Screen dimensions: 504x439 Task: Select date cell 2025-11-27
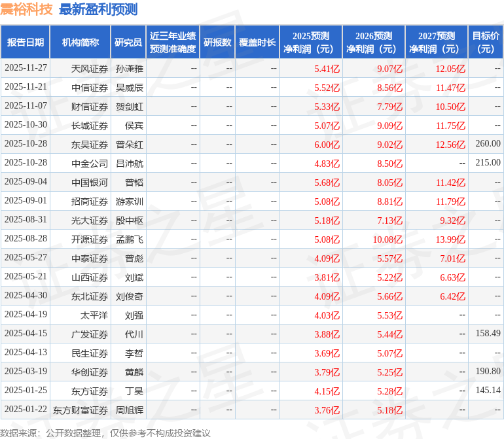point(26,68)
